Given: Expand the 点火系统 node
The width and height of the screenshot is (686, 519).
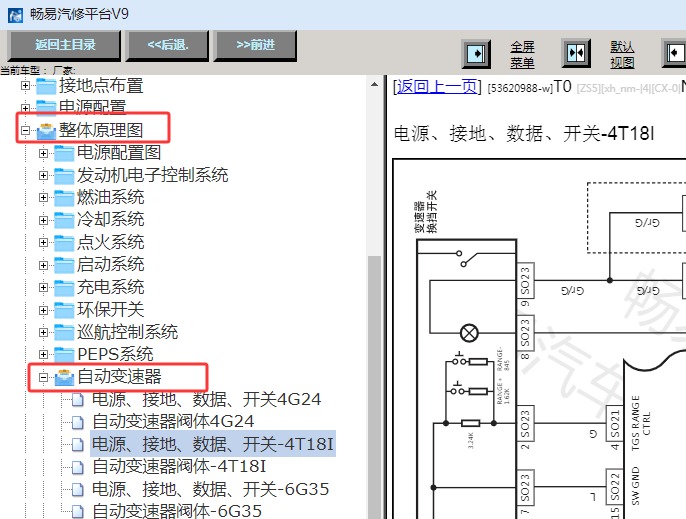Looking at the screenshot, I should point(43,242).
